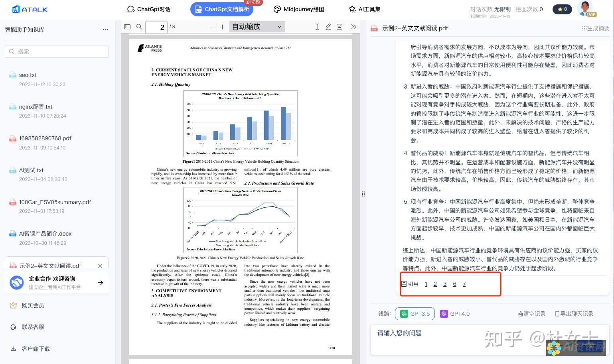Click the star points badge
The width and height of the screenshot is (614, 364).
tap(562, 9)
